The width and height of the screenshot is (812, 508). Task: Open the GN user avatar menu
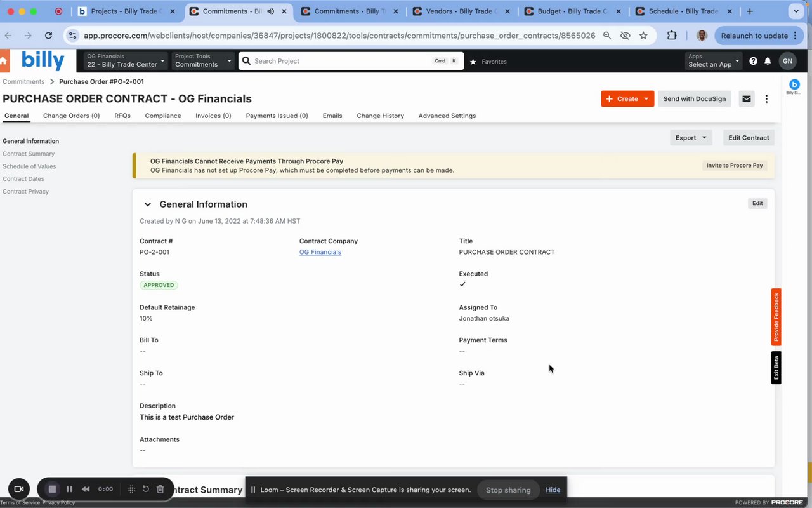coord(787,61)
